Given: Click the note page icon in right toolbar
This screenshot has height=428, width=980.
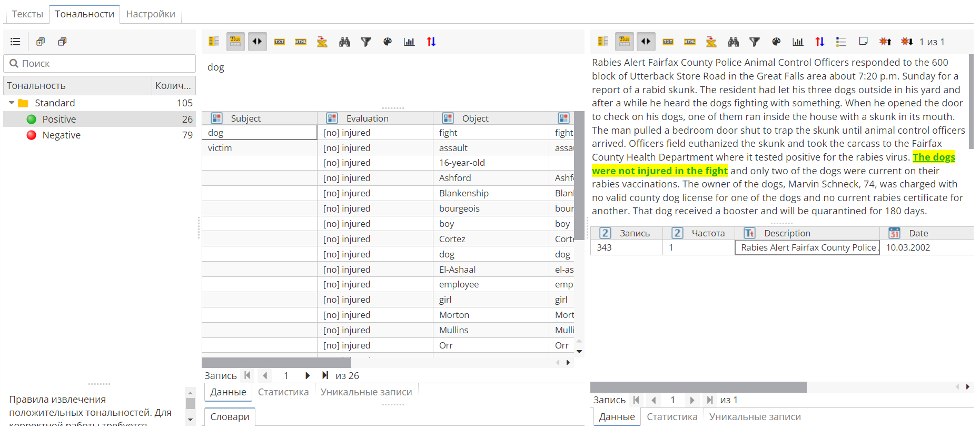Looking at the screenshot, I should [x=863, y=41].
